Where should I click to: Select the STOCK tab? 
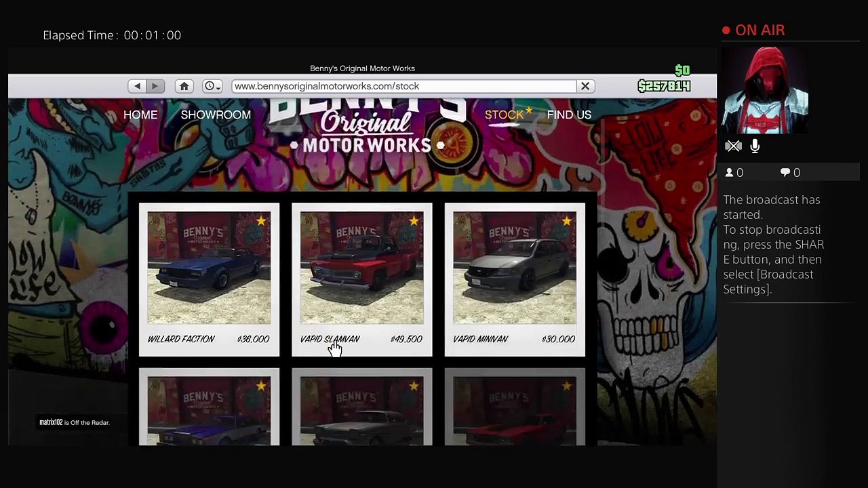coord(505,115)
